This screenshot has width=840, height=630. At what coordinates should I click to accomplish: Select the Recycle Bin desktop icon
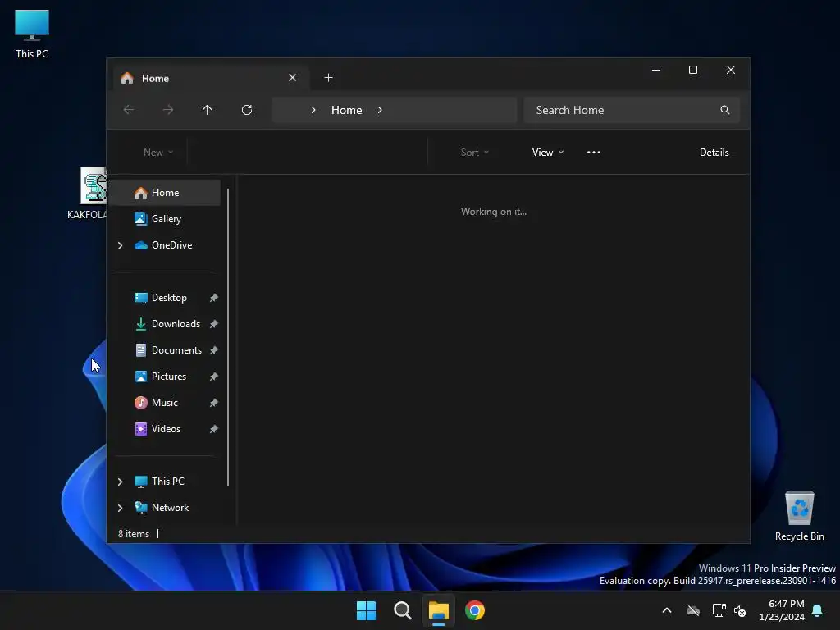point(799,516)
